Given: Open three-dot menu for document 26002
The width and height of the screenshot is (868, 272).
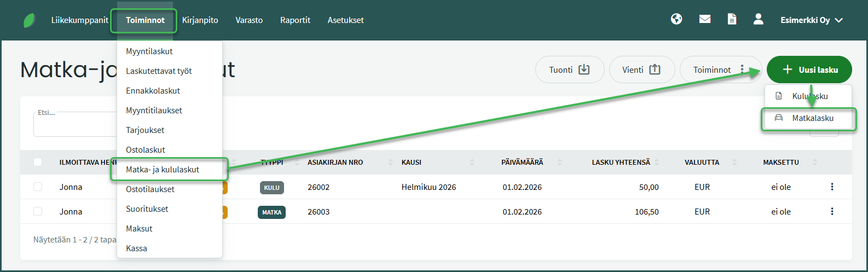Looking at the screenshot, I should pyautogui.click(x=832, y=187).
